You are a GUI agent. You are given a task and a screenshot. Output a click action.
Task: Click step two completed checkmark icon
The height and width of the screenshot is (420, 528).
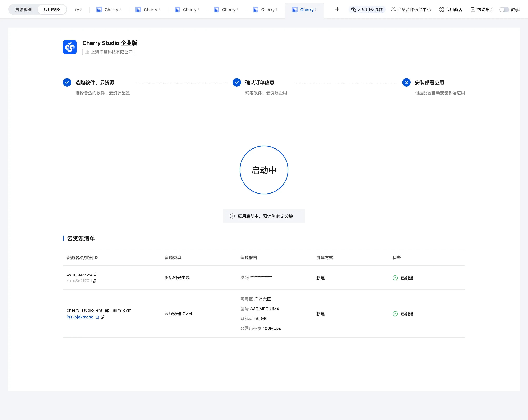(x=237, y=83)
